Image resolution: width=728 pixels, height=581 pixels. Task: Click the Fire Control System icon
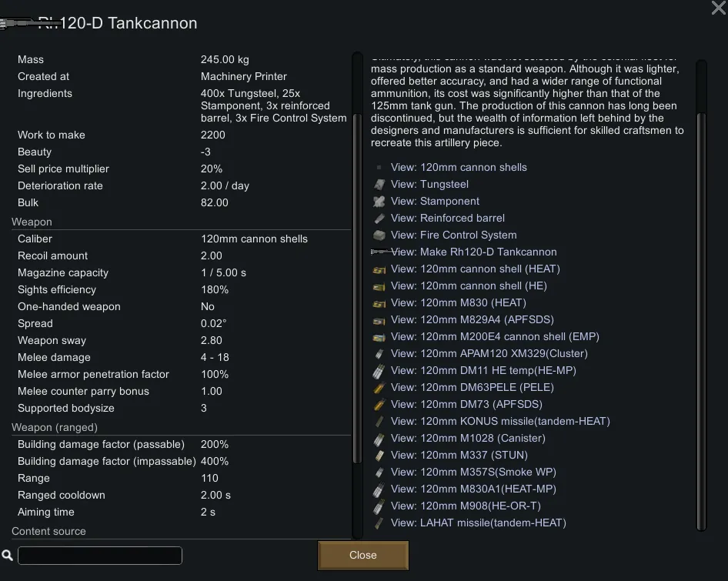coord(379,235)
